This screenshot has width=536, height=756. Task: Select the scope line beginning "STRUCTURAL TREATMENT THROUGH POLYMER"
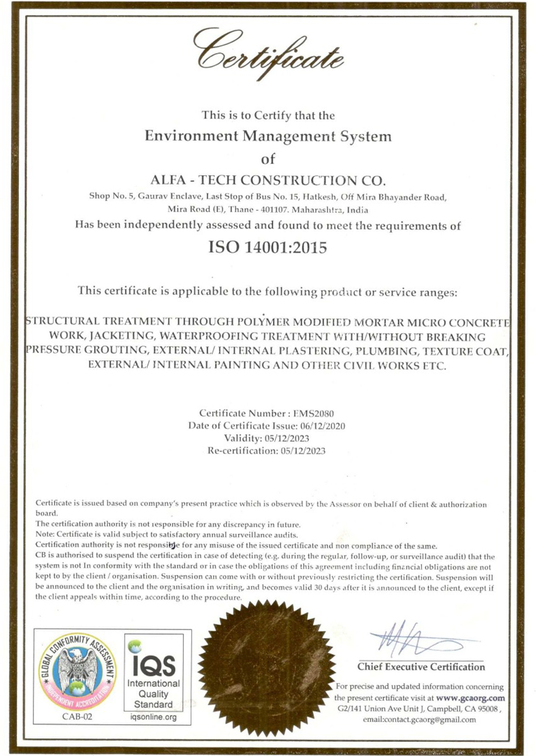(268, 321)
